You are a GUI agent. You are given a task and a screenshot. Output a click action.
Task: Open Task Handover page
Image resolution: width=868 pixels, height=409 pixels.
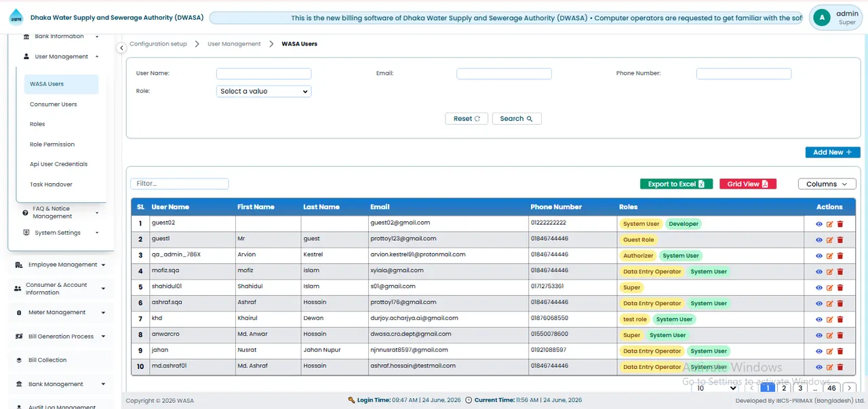click(x=51, y=184)
